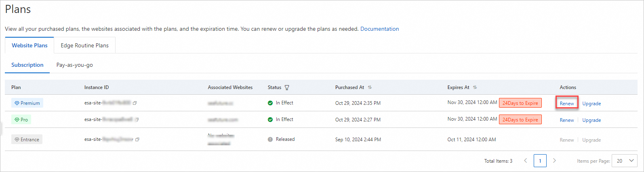Copy the Premium plan instance ID
This screenshot has height=172, width=644.
pos(135,103)
